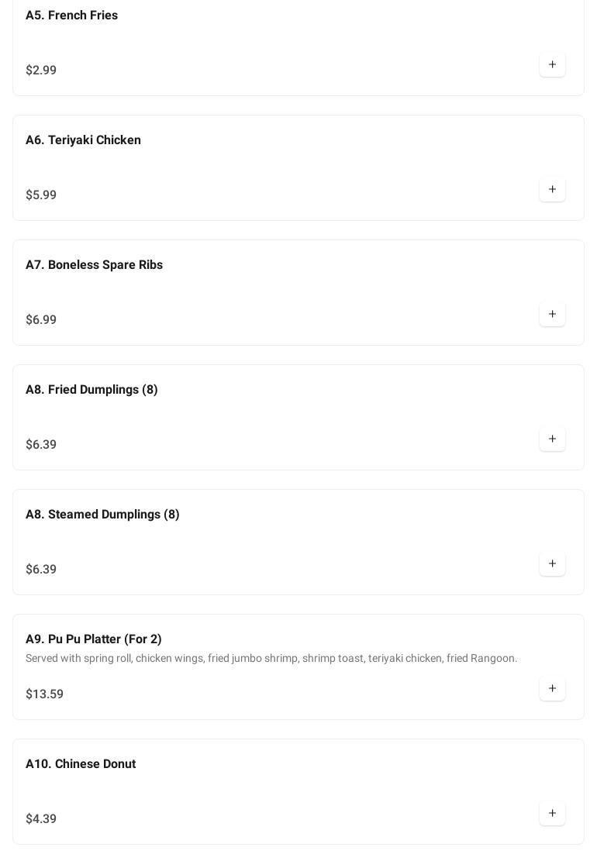Image resolution: width=597 pixels, height=868 pixels.
Task: Add A5. French Fries with plus button
Action: [x=552, y=65]
